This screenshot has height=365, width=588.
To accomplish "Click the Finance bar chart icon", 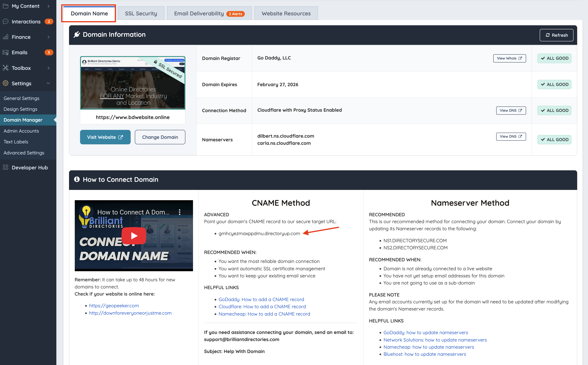I will (x=6, y=37).
